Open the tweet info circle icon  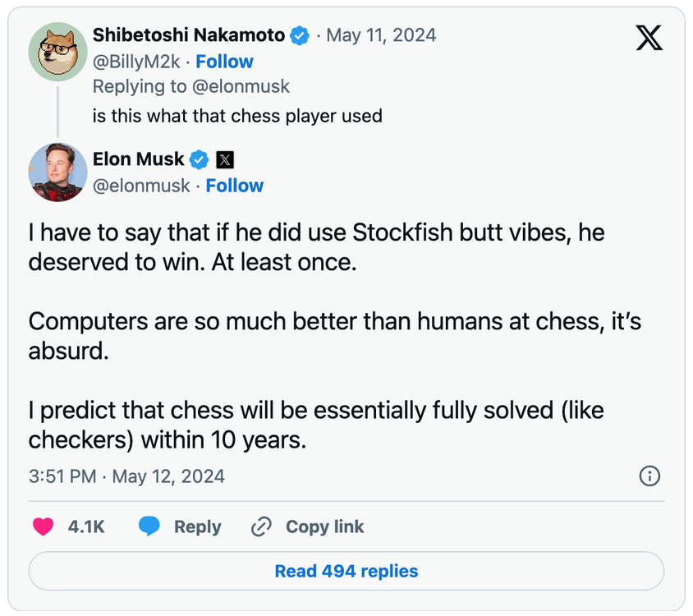click(649, 476)
